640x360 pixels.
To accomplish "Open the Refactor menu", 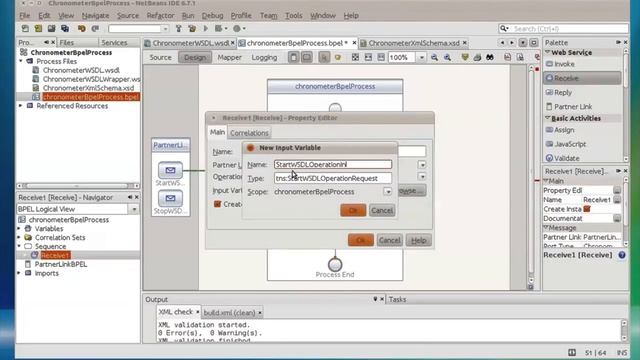I will coord(160,16).
